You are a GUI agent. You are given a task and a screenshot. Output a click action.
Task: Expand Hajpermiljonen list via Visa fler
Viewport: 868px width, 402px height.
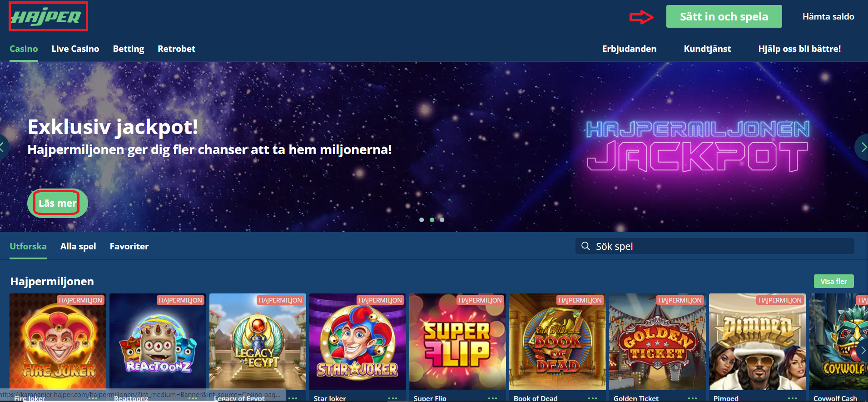click(x=833, y=281)
